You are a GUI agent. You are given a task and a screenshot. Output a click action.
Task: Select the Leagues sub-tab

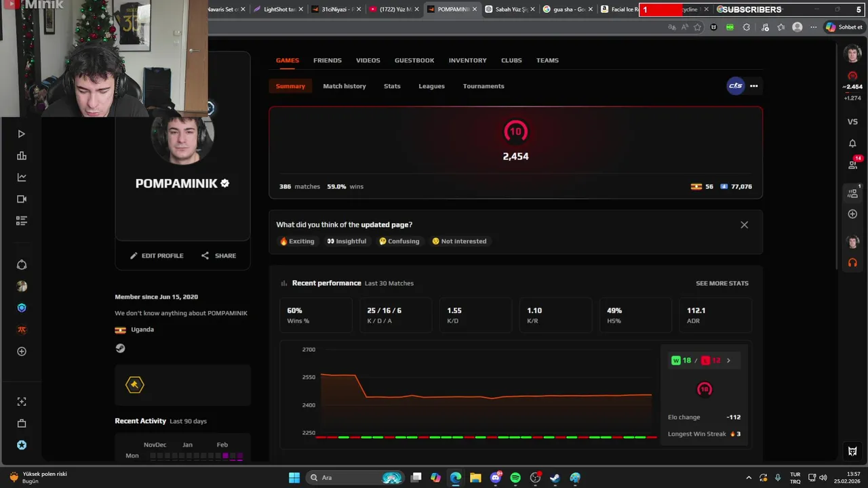tap(431, 86)
